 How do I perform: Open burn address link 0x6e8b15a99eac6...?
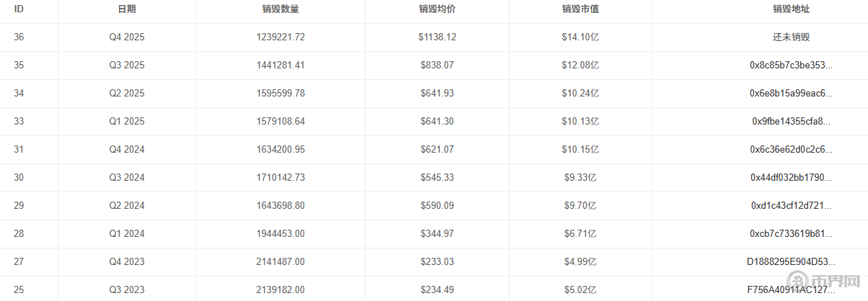(791, 93)
